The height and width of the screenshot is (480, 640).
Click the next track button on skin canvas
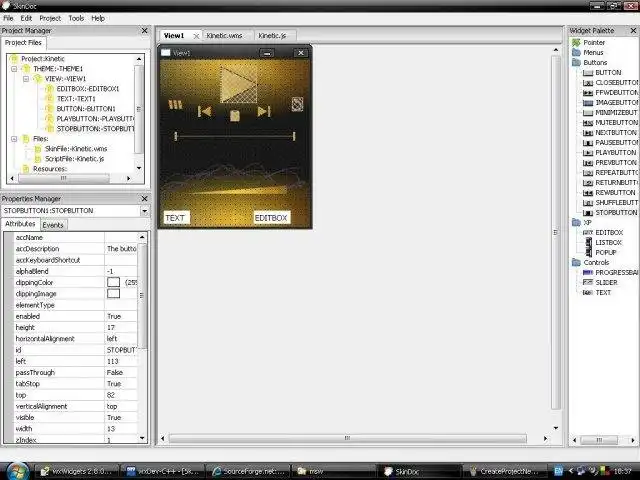click(264, 111)
